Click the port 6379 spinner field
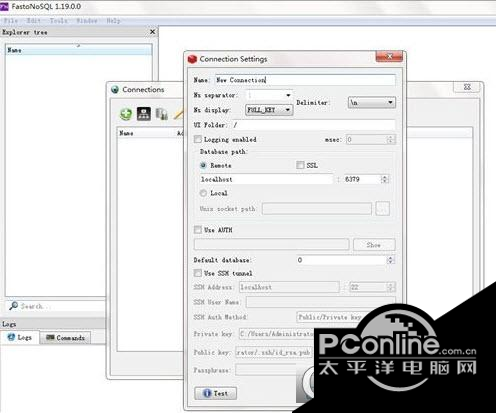496x413 pixels. [366, 179]
